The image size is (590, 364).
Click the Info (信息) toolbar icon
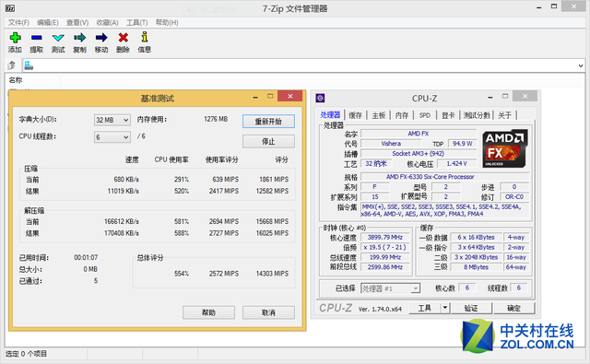coord(145,37)
